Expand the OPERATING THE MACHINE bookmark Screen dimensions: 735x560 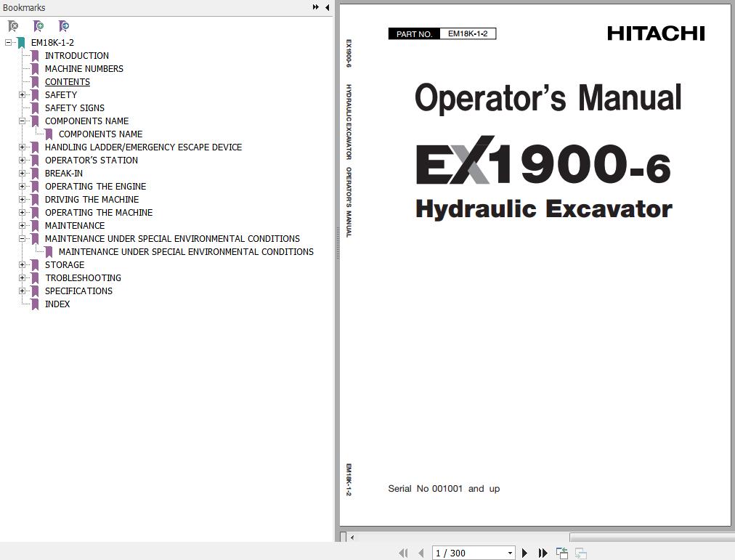pos(22,213)
